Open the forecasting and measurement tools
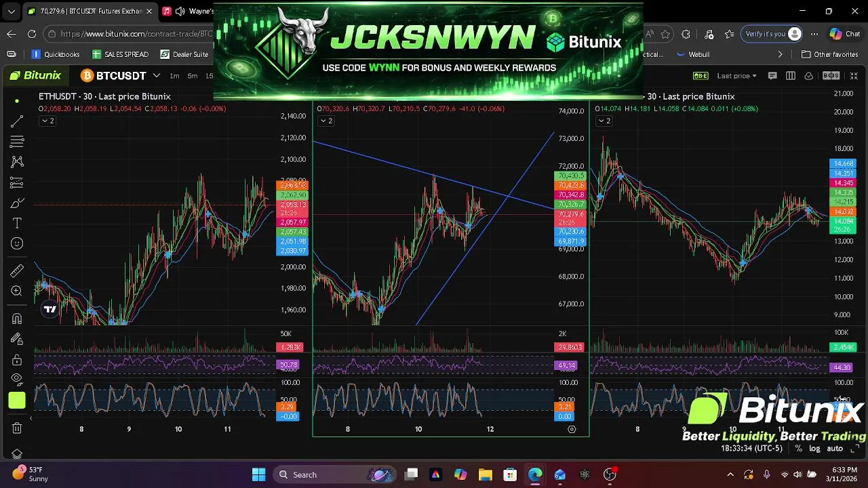Viewport: 868px width, 488px height. point(17,182)
